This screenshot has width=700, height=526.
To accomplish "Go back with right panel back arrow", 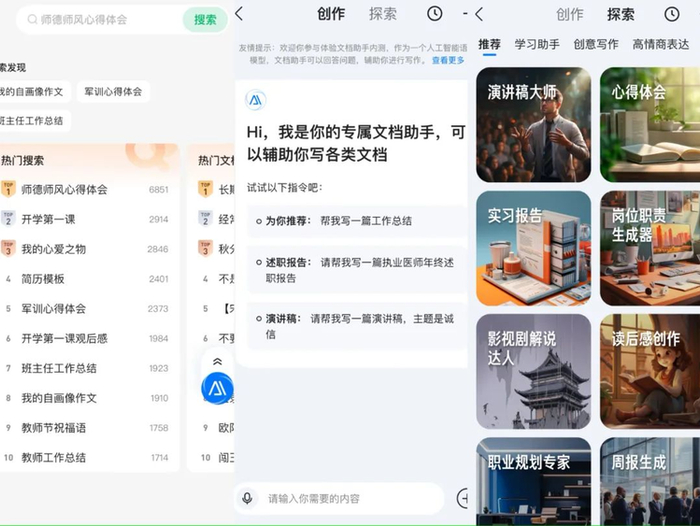I will 479,14.
